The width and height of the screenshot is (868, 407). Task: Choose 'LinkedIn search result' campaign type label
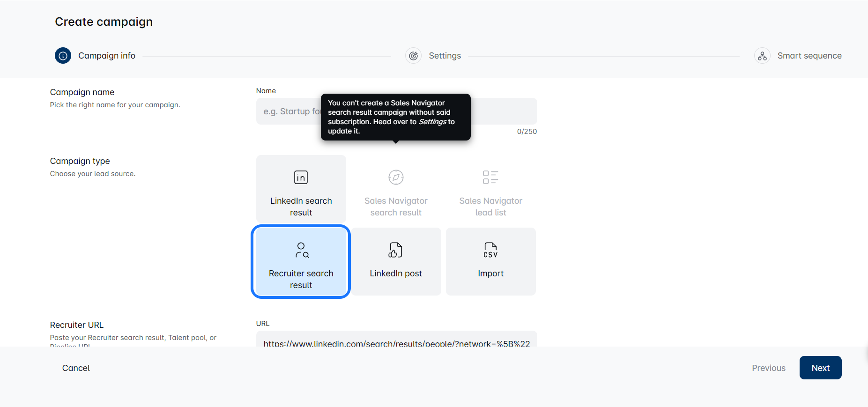tap(301, 207)
